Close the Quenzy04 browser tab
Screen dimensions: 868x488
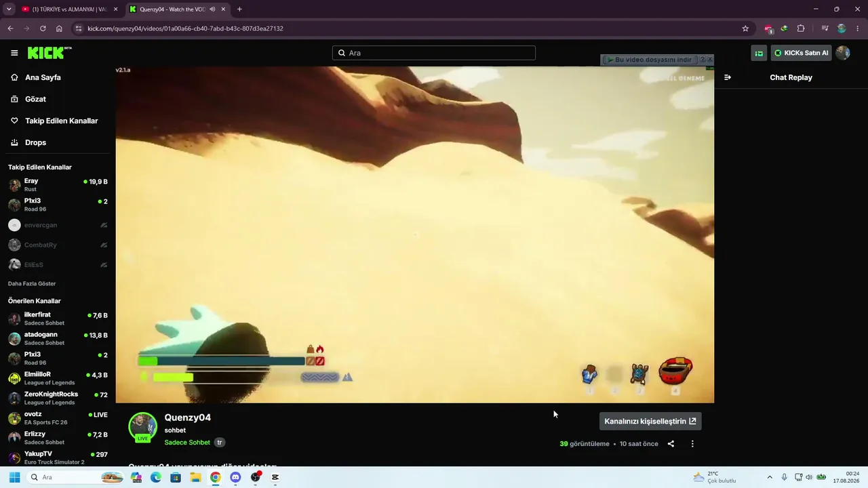pos(223,9)
